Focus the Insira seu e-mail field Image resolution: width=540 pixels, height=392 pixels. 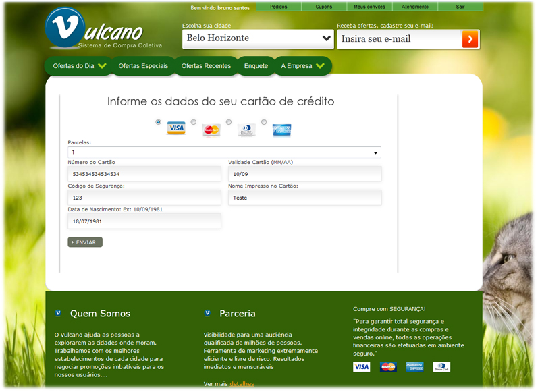(400, 39)
